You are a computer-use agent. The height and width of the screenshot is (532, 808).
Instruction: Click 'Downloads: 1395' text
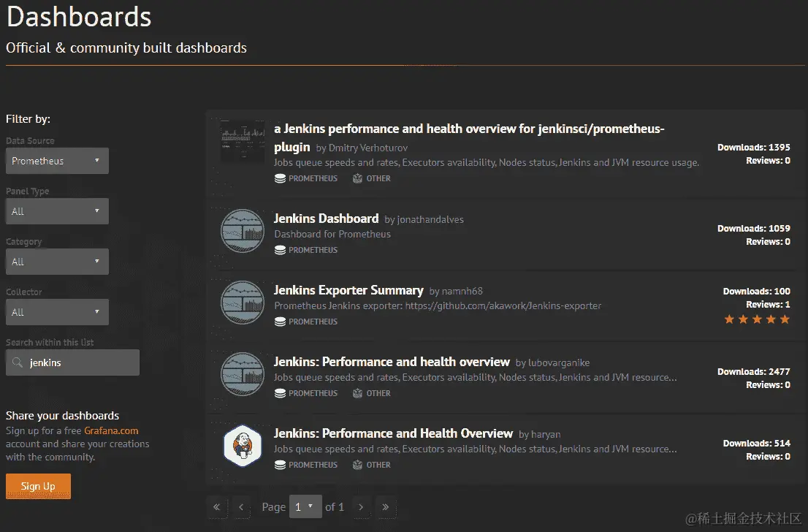754,148
